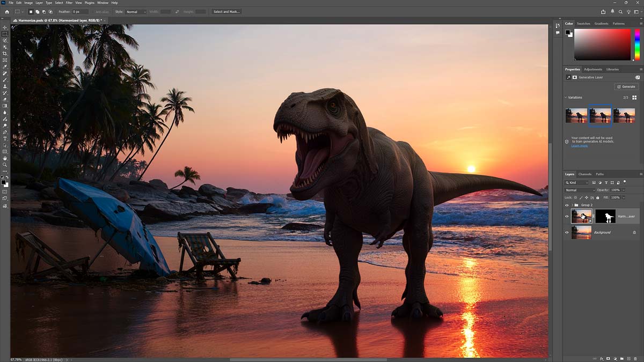Click the Select and Mask button
The image size is (644, 362).
(226, 11)
